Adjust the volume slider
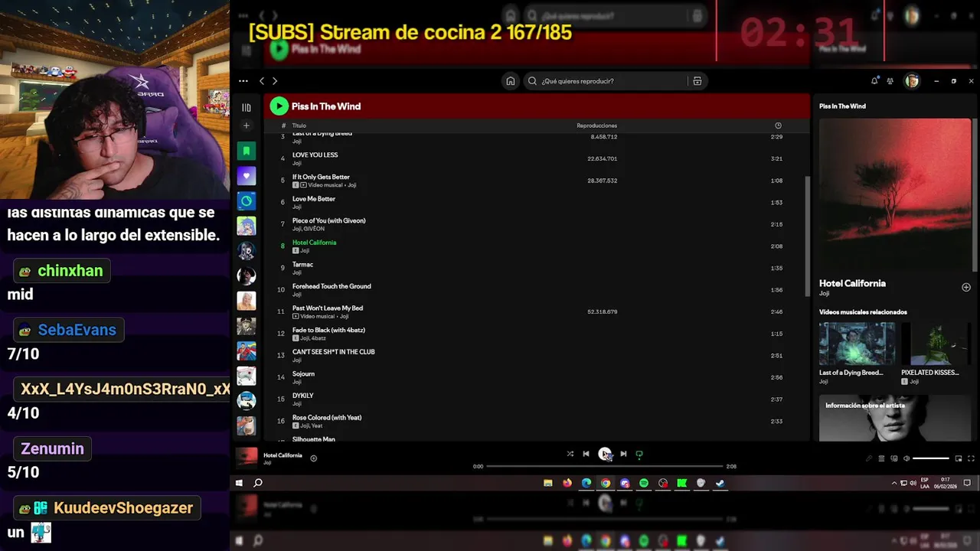This screenshot has height=551, width=980. click(931, 458)
